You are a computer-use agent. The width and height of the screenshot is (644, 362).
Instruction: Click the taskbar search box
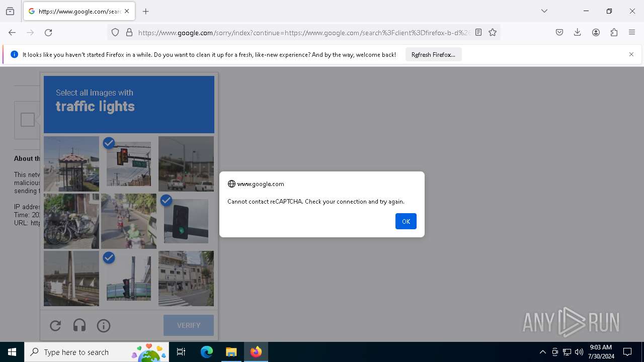[97, 352]
